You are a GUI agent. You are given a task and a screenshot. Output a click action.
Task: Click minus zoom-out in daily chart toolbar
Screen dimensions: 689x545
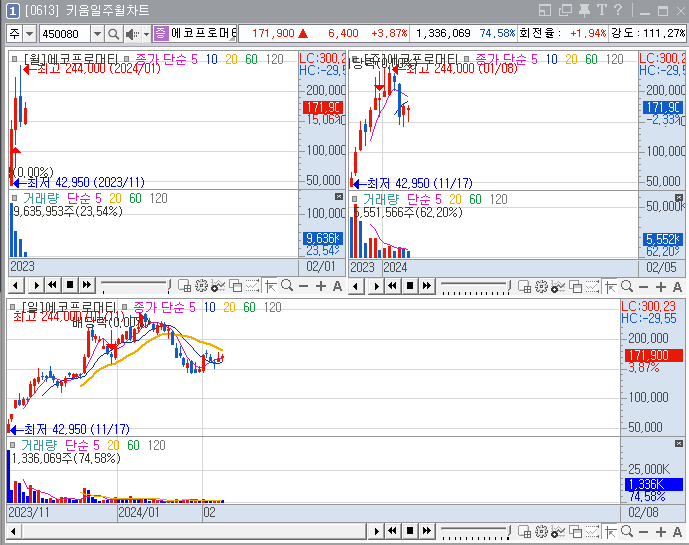[643, 532]
